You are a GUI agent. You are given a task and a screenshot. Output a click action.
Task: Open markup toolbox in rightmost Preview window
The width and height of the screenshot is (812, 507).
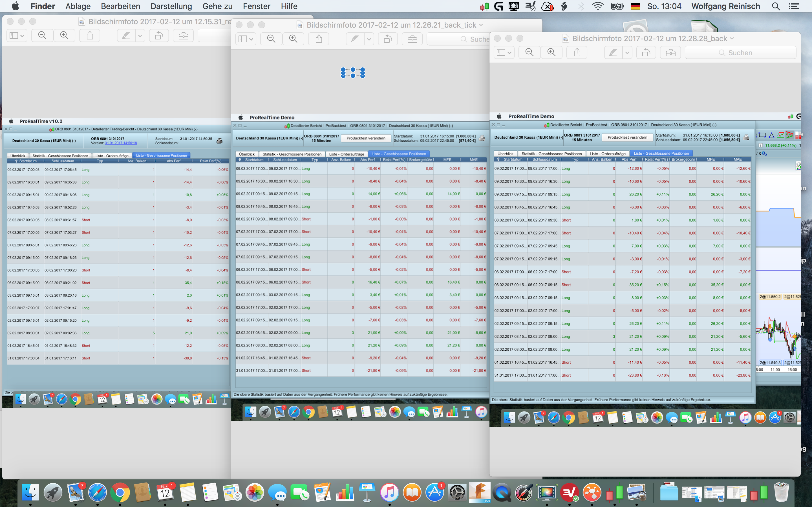tap(670, 53)
